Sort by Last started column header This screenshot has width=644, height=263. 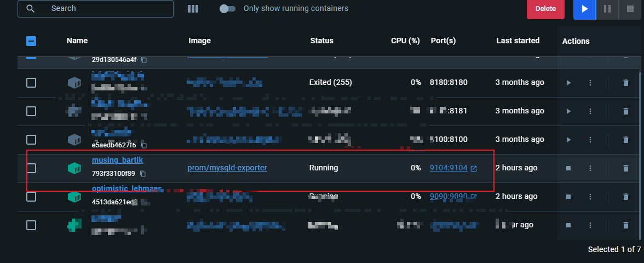[518, 41]
